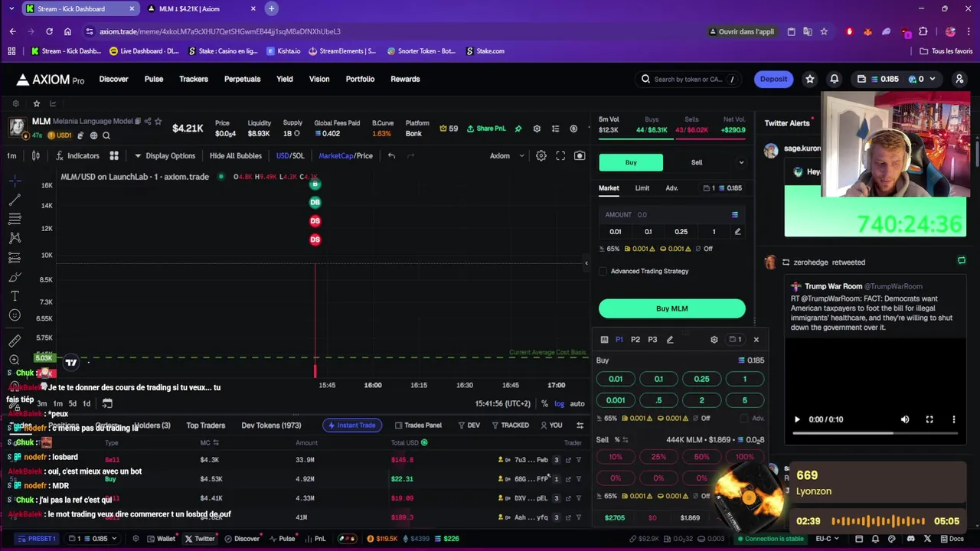
Task: Toggle USD/SOL chart currency
Action: pos(290,155)
